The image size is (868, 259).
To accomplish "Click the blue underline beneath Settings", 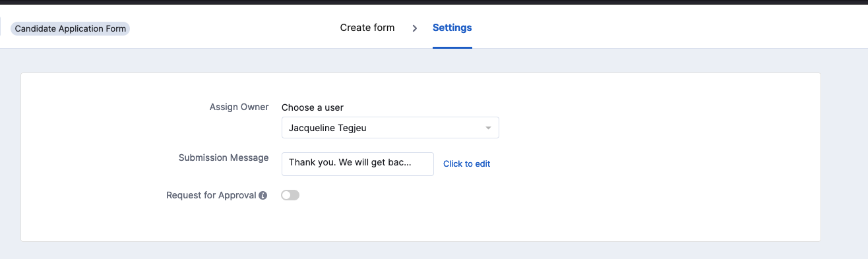I will (x=452, y=47).
